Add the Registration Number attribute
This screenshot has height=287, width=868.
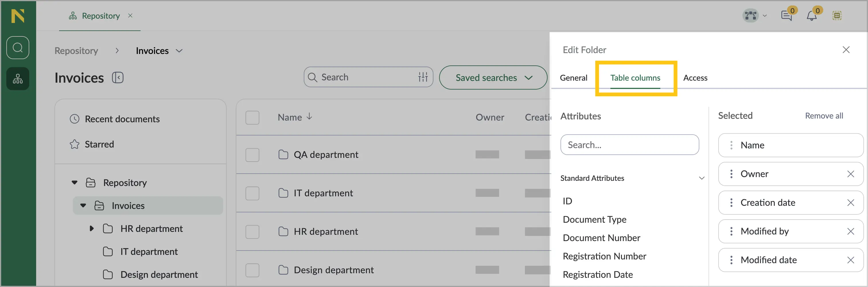click(604, 256)
